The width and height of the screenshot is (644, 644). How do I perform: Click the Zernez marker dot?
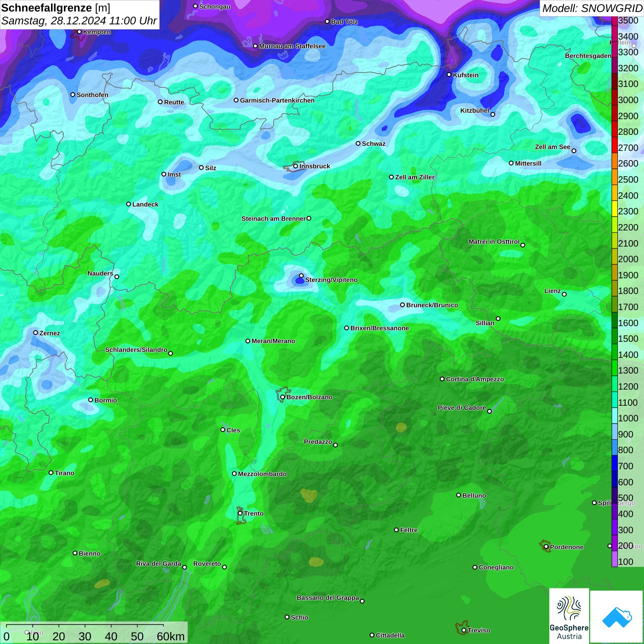(35, 333)
